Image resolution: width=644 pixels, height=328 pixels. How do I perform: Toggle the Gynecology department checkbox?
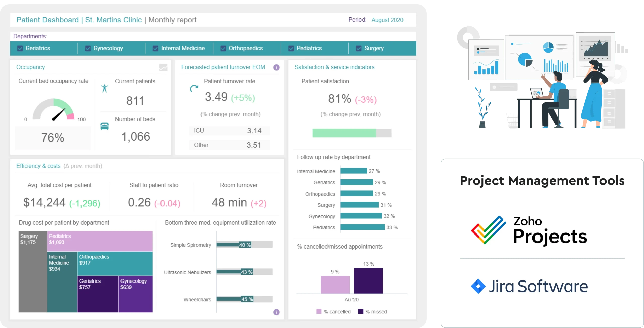tap(87, 48)
